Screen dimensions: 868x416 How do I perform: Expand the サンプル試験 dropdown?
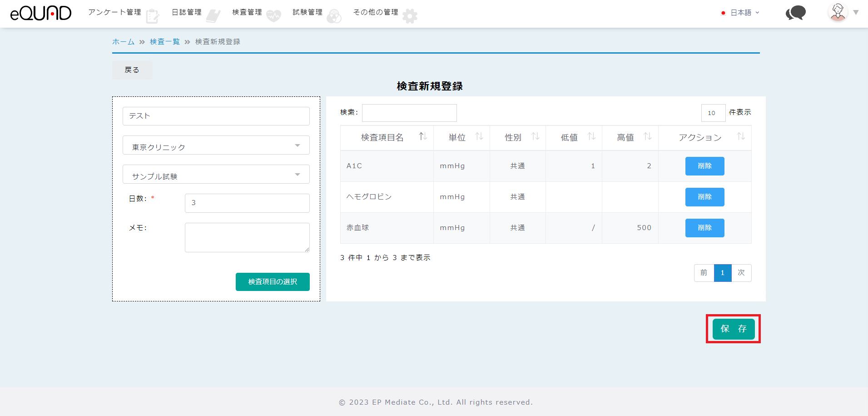216,175
